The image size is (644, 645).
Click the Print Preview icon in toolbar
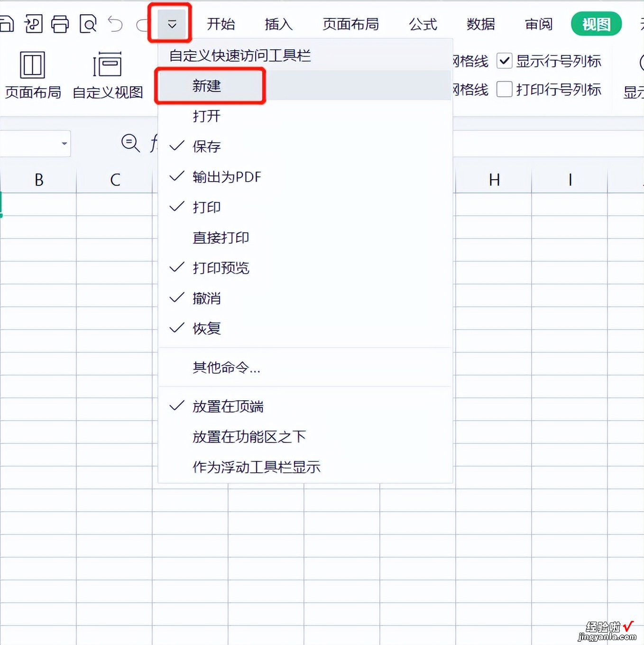[x=88, y=24]
